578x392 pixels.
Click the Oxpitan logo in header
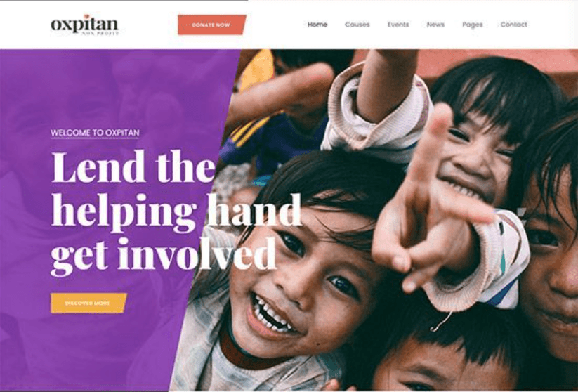coord(85,25)
